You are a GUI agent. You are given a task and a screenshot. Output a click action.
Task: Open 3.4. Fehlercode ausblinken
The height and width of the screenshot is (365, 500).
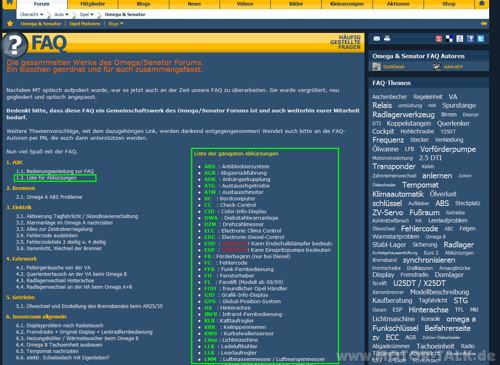tap(47, 235)
